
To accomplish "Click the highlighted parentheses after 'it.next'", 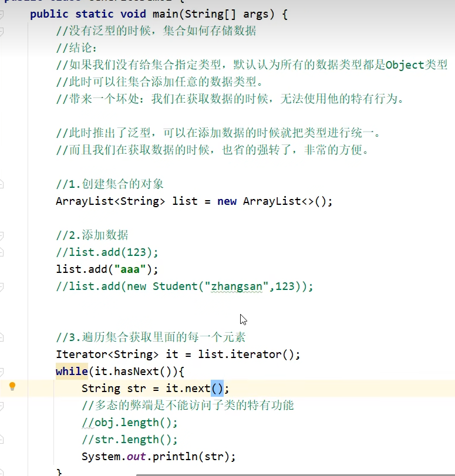I will (x=217, y=389).
